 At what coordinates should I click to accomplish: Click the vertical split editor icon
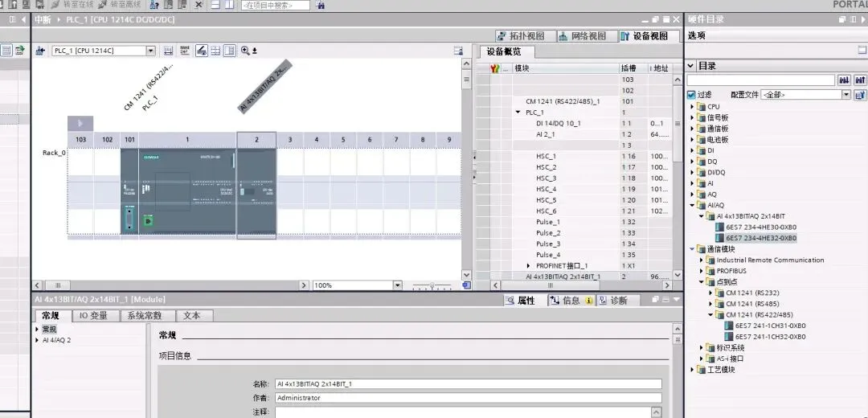pos(229,5)
